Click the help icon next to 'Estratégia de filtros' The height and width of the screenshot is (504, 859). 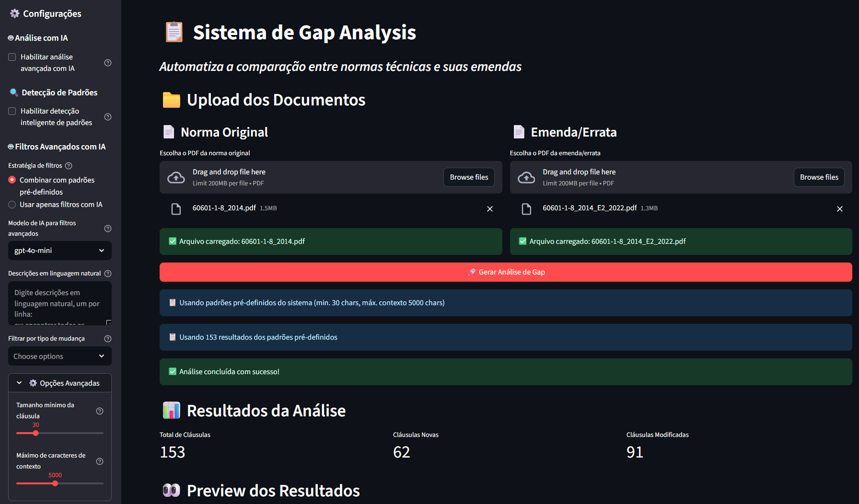coord(69,165)
